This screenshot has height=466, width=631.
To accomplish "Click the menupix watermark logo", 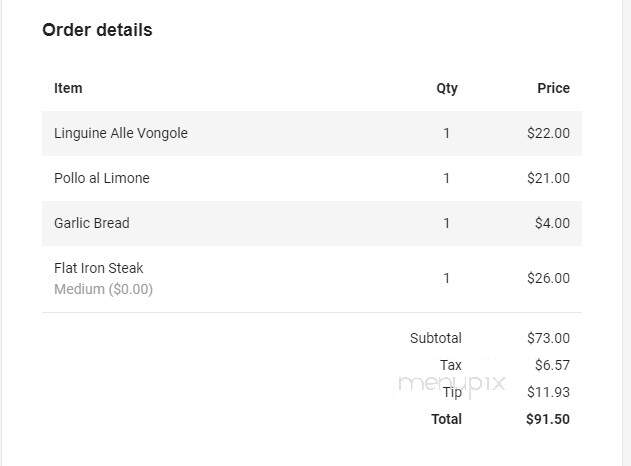I will point(452,384).
